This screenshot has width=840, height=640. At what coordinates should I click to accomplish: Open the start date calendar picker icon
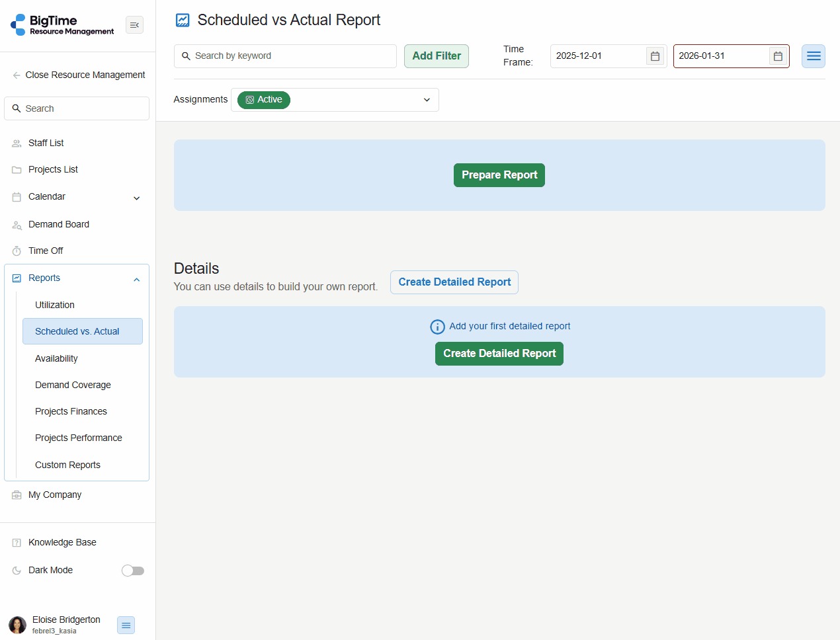click(x=655, y=56)
